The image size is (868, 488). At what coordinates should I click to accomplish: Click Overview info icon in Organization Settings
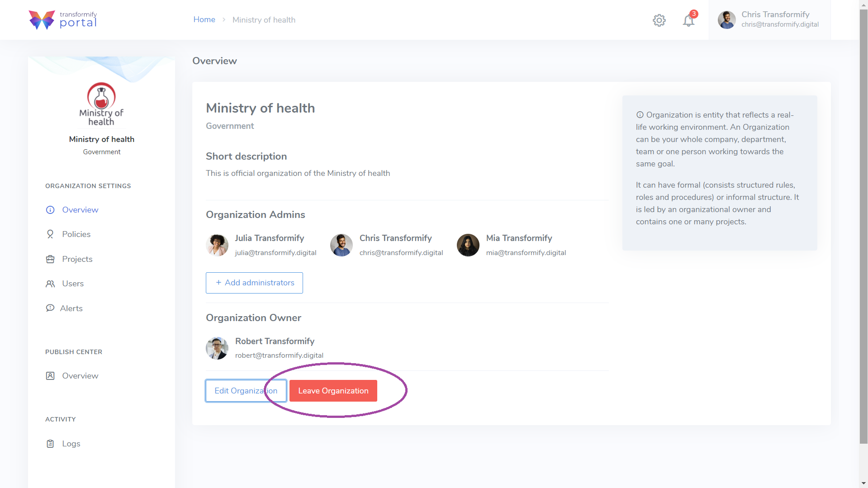50,210
